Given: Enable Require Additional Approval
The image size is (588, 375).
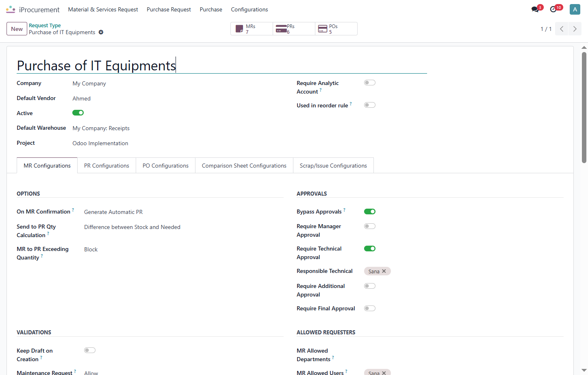Looking at the screenshot, I should tap(370, 286).
